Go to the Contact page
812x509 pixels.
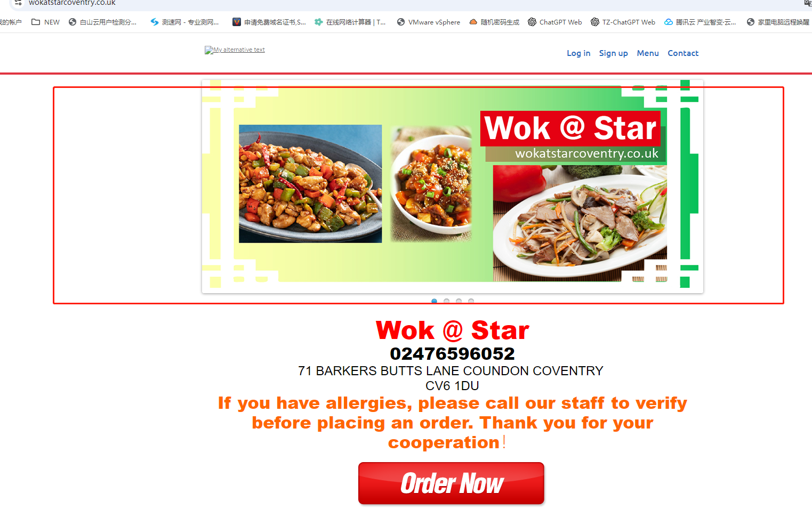683,53
